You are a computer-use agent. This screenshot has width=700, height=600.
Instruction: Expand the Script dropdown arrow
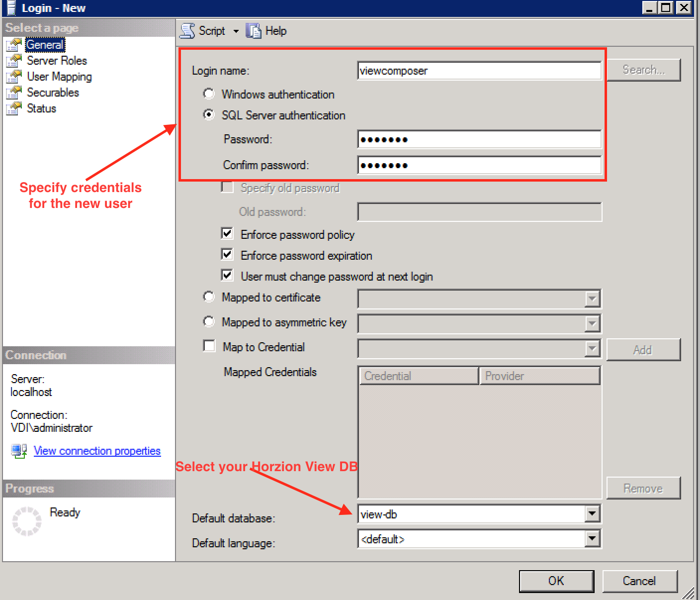236,30
